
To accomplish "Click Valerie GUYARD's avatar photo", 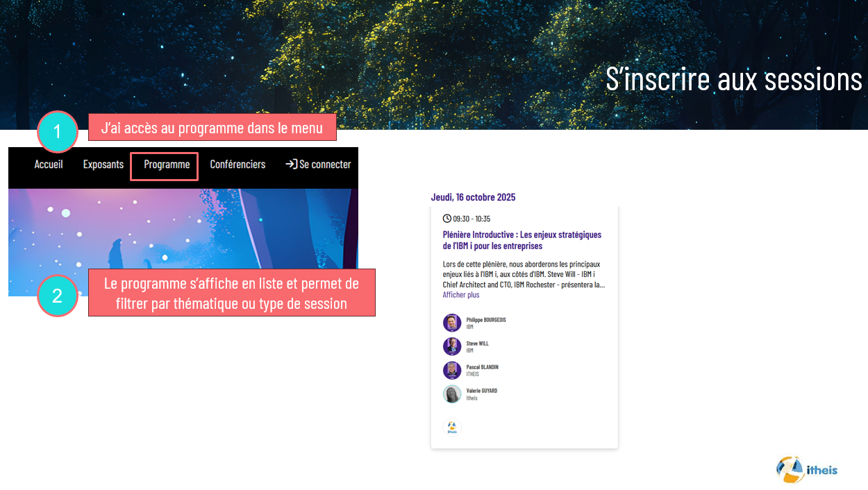I will click(452, 394).
